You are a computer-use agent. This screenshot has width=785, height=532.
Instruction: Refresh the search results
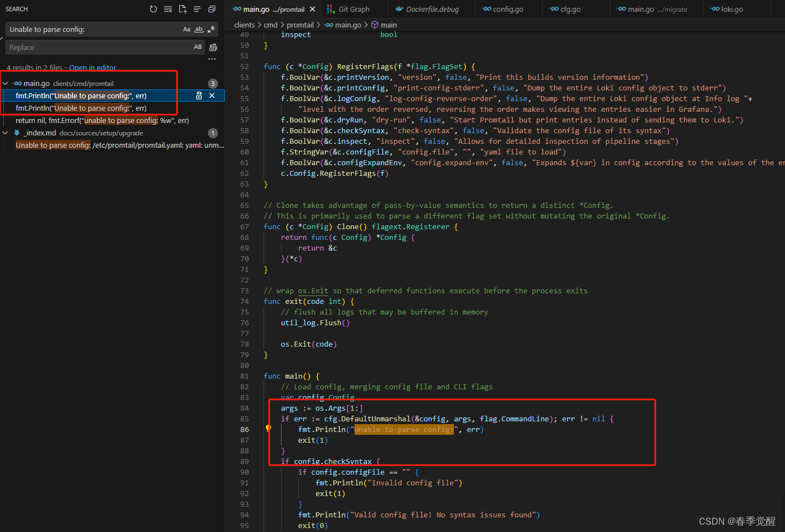[153, 8]
